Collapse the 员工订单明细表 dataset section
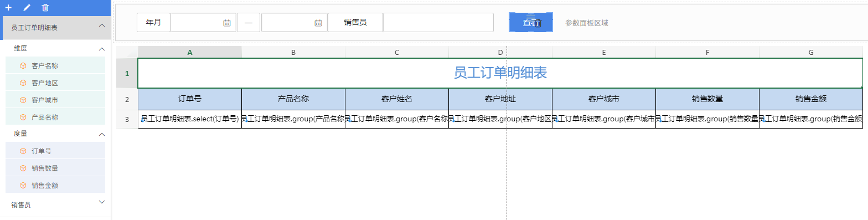 coord(101,26)
